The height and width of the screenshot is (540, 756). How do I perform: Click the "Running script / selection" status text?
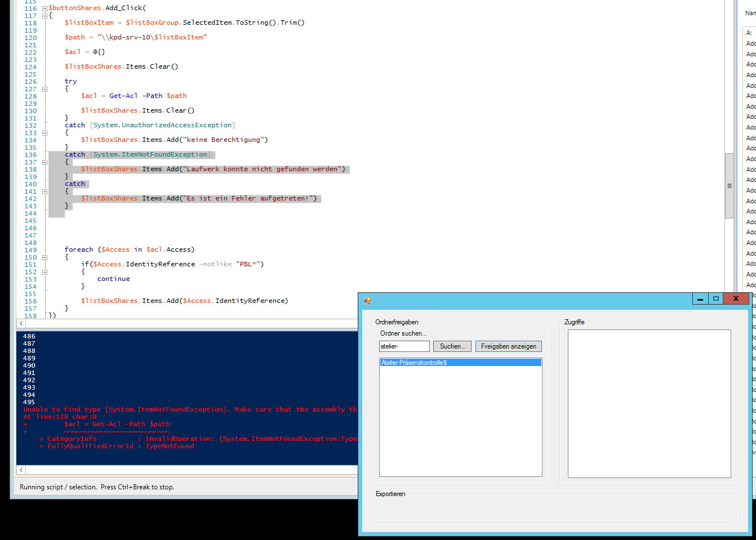[x=97, y=487]
